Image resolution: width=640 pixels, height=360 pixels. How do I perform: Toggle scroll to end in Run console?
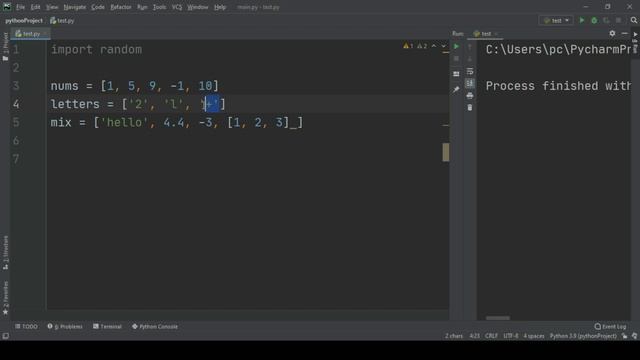[x=470, y=83]
